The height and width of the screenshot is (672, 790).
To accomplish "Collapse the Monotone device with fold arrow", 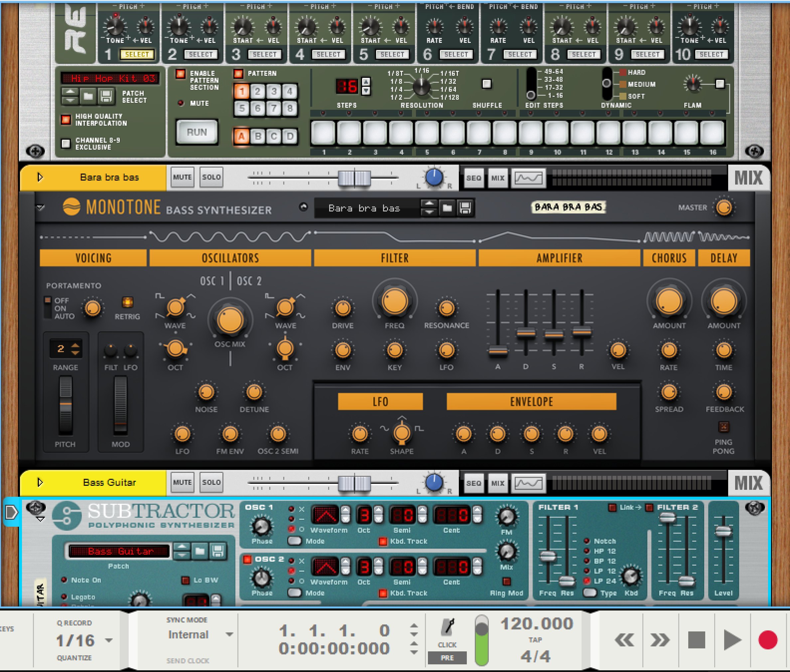I will [x=40, y=207].
